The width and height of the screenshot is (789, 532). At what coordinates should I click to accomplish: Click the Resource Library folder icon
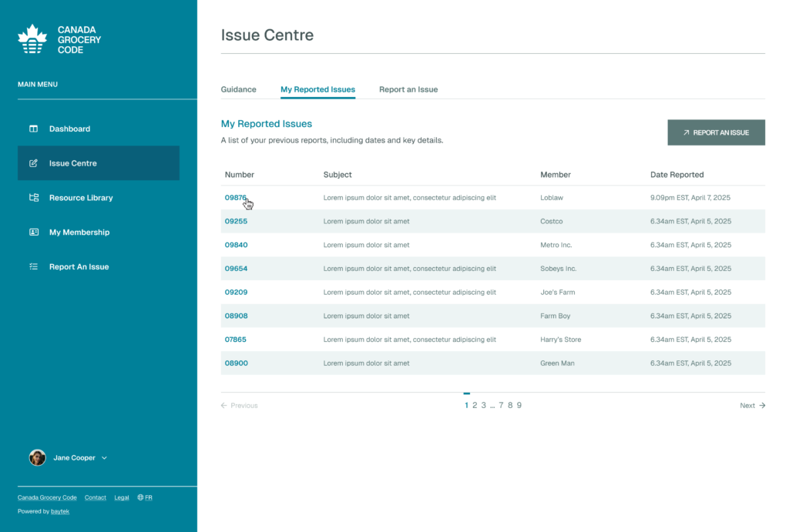(x=34, y=198)
